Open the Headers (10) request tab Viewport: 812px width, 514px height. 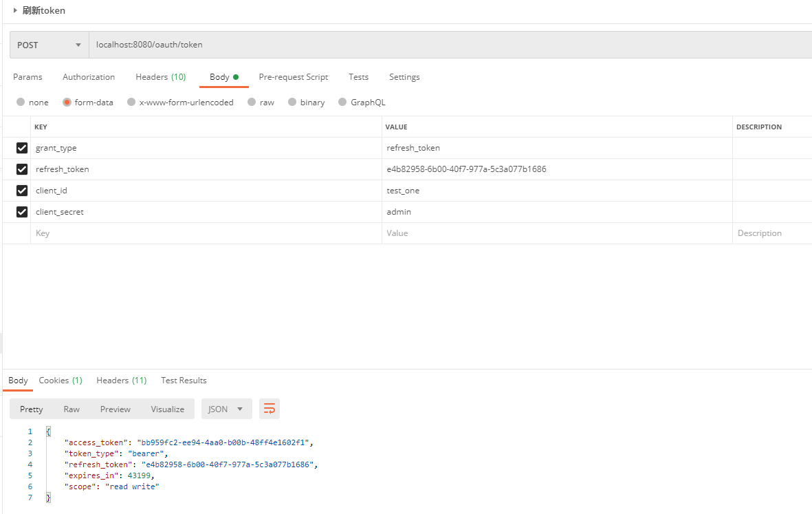coord(160,77)
